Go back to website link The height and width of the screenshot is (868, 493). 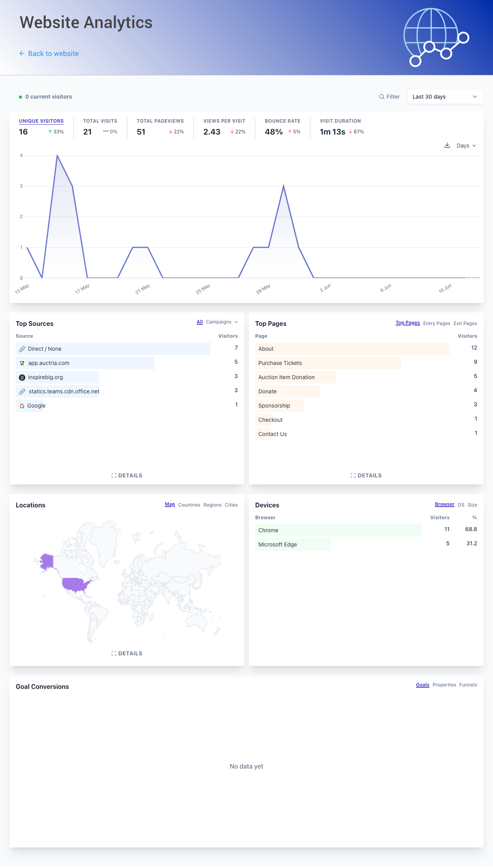(x=53, y=54)
